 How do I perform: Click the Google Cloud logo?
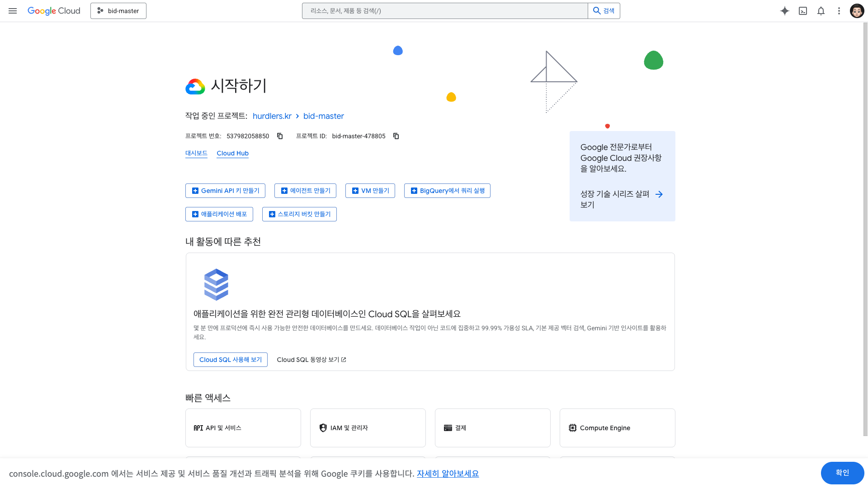54,11
